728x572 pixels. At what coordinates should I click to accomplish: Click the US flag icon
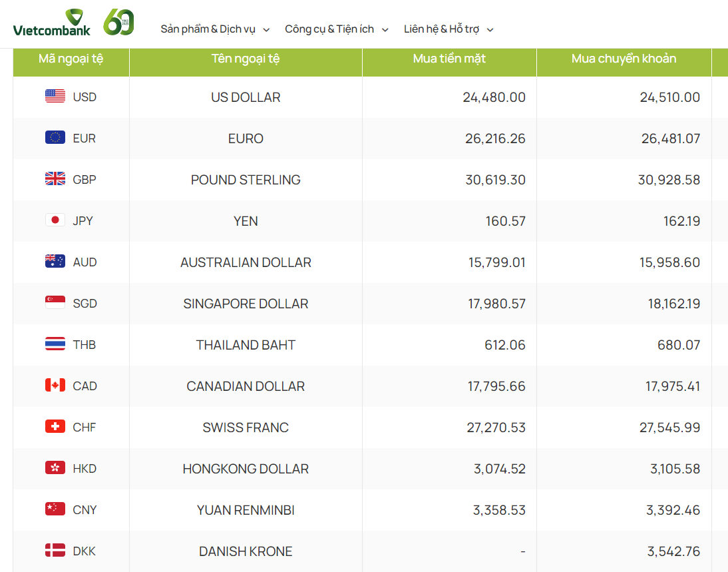coord(55,97)
